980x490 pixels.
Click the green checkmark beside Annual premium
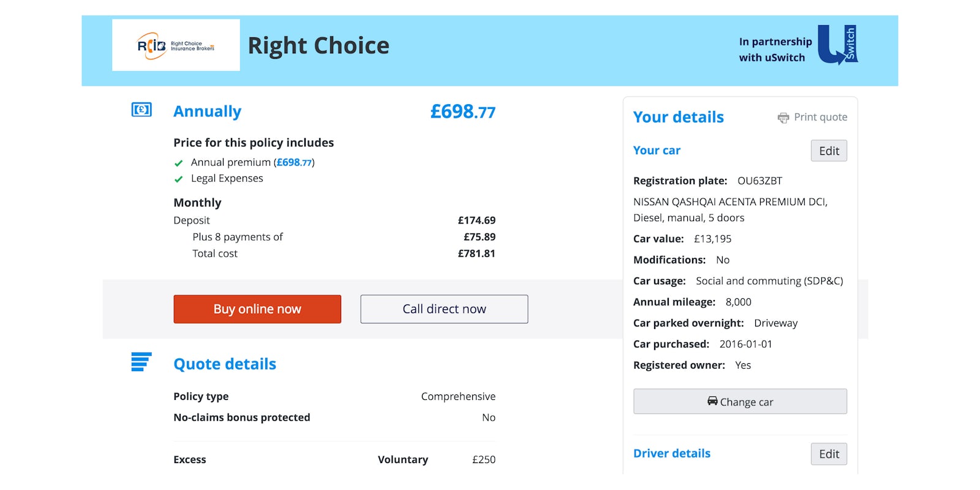178,163
